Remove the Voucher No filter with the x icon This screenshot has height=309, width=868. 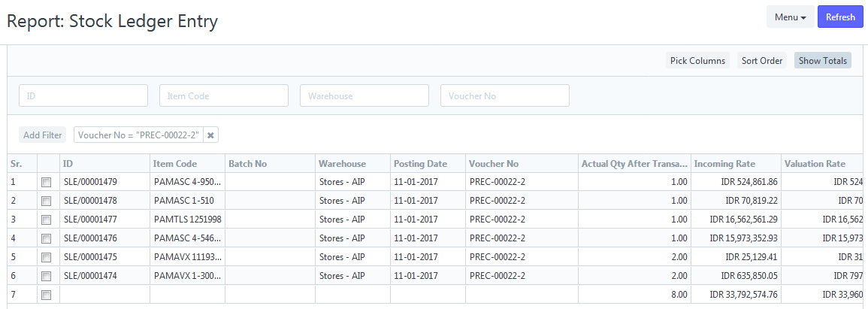pyautogui.click(x=210, y=135)
